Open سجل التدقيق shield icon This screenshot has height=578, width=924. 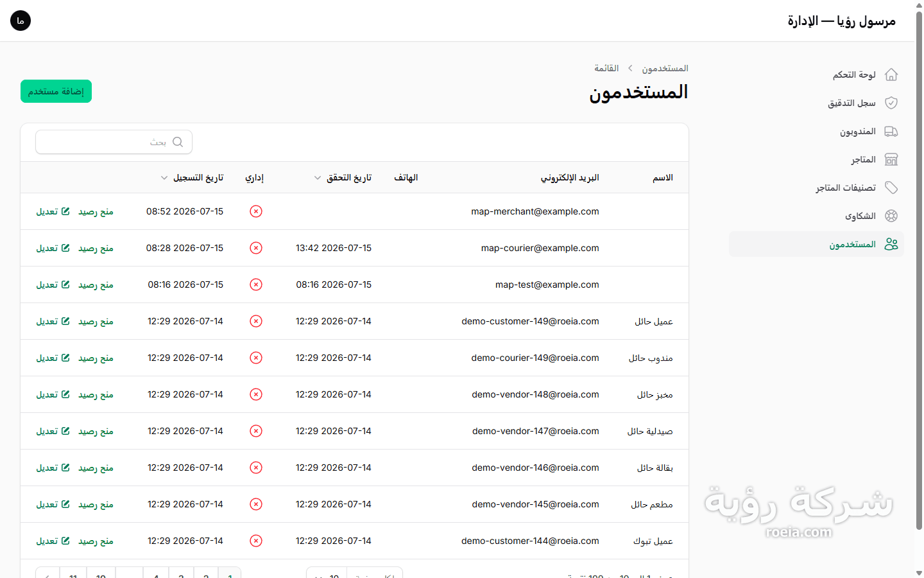(x=891, y=103)
